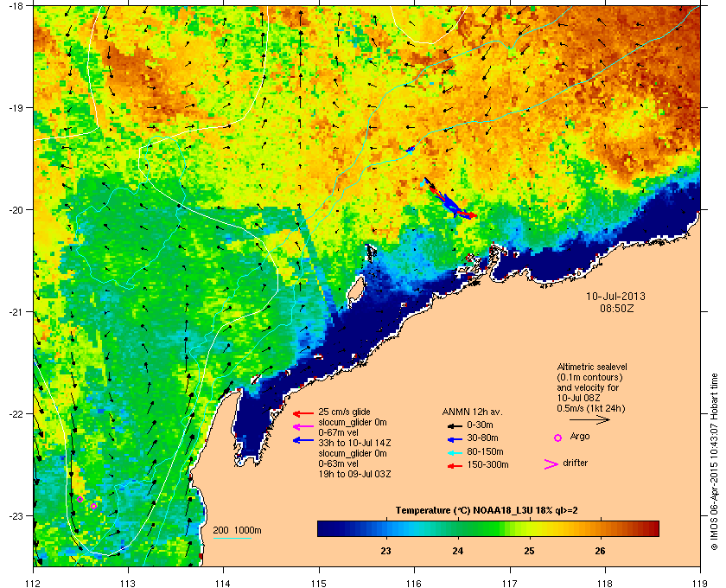Click the 23 label under the colorbar
This screenshot has height=588, width=726.
pos(385,551)
